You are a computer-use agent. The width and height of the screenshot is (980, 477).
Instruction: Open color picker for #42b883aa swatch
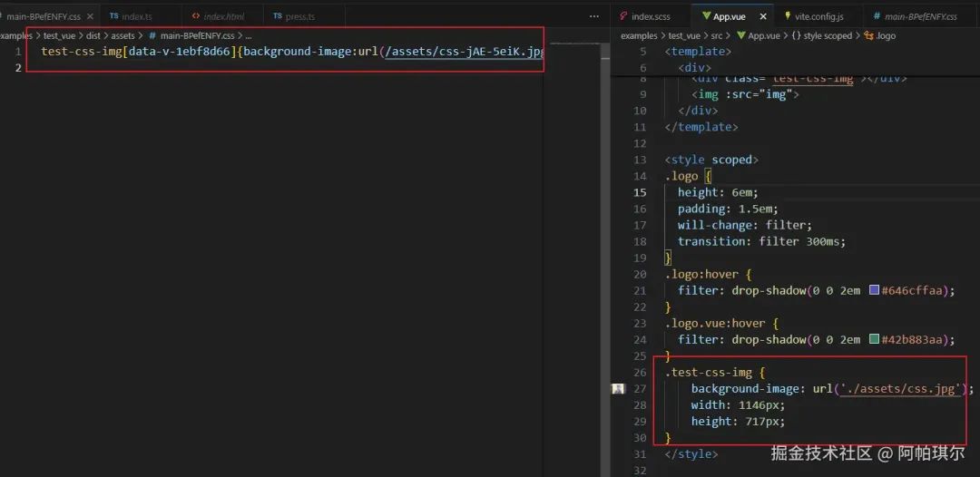point(875,339)
